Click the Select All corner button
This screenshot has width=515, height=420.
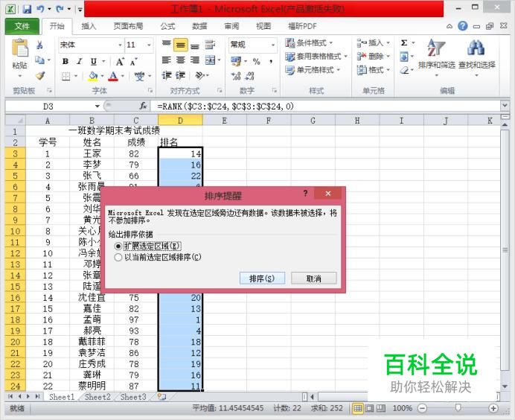coord(15,121)
